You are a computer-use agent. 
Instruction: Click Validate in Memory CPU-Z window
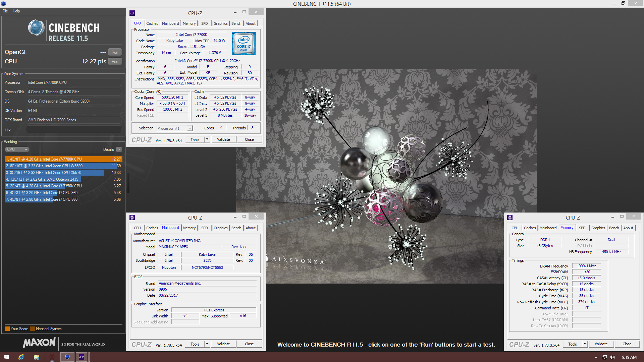coord(601,344)
